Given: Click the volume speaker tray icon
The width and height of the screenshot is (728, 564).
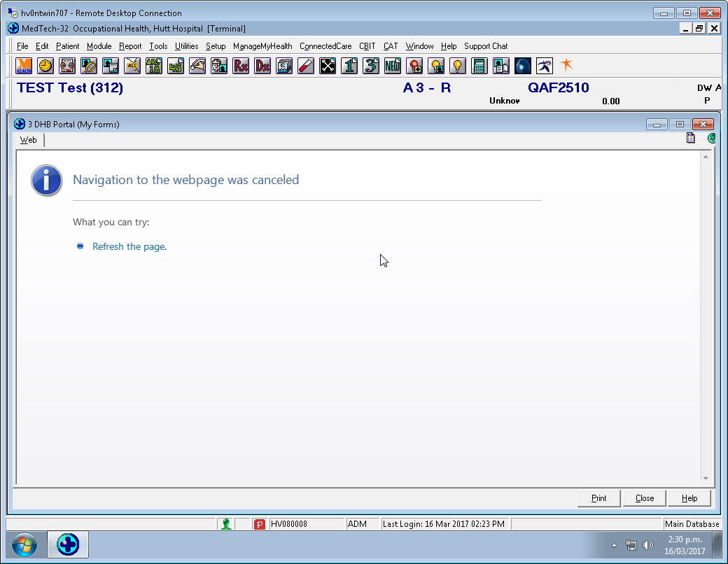Looking at the screenshot, I should click(x=647, y=545).
